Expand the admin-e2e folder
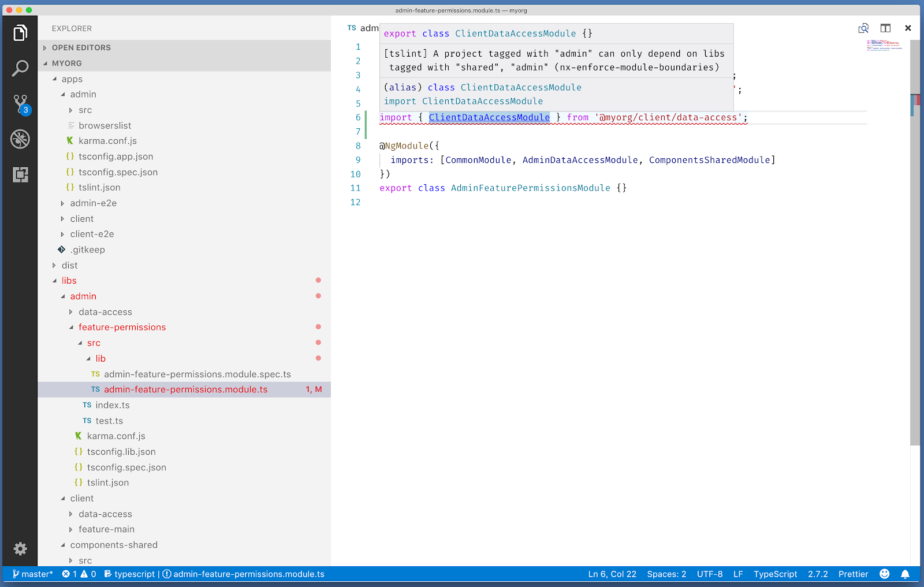Image resolution: width=924 pixels, height=587 pixels. click(93, 203)
